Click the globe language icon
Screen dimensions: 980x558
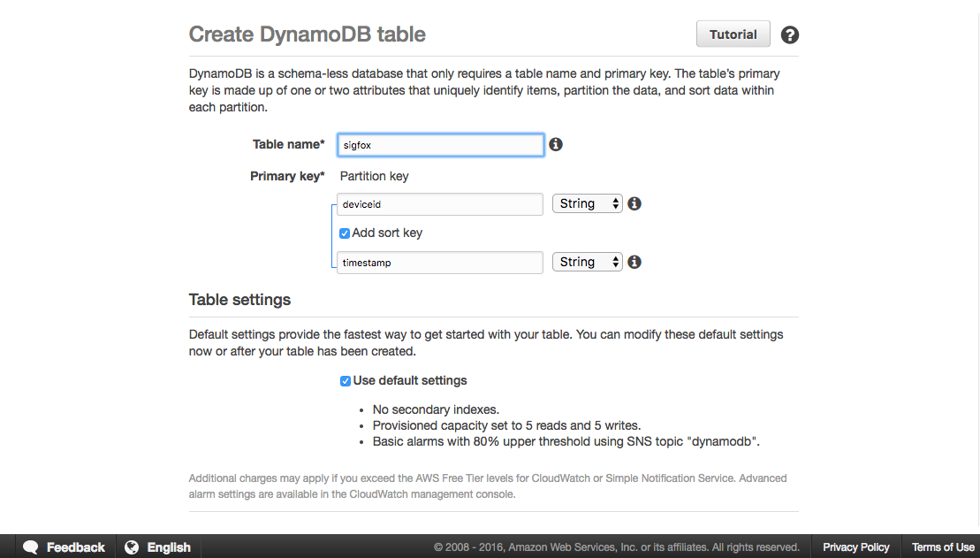[x=132, y=547]
